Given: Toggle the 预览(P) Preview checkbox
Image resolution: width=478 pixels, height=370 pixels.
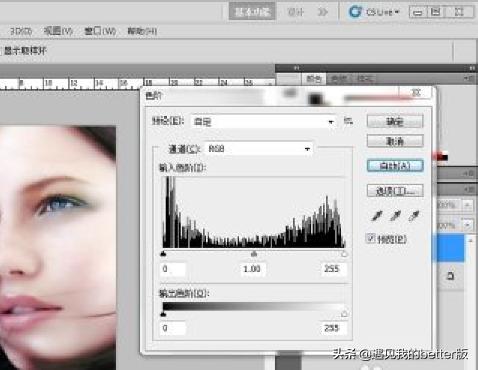Looking at the screenshot, I should click(x=370, y=238).
